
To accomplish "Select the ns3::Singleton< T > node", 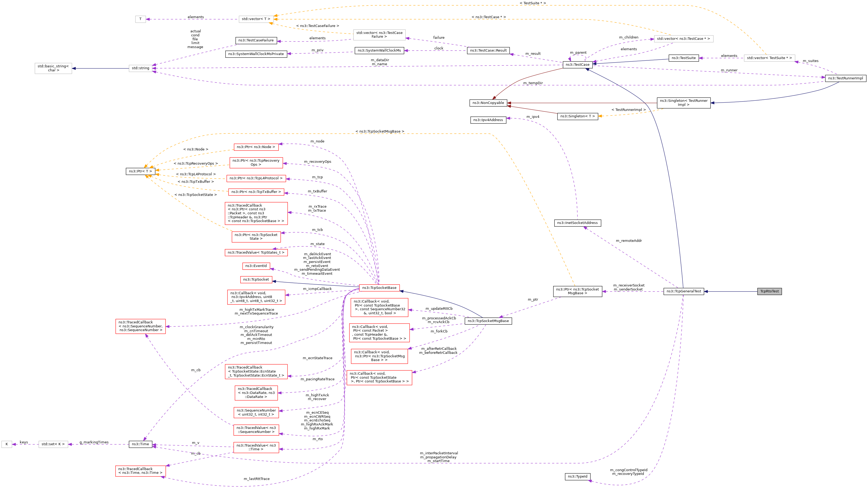I will pyautogui.click(x=577, y=116).
